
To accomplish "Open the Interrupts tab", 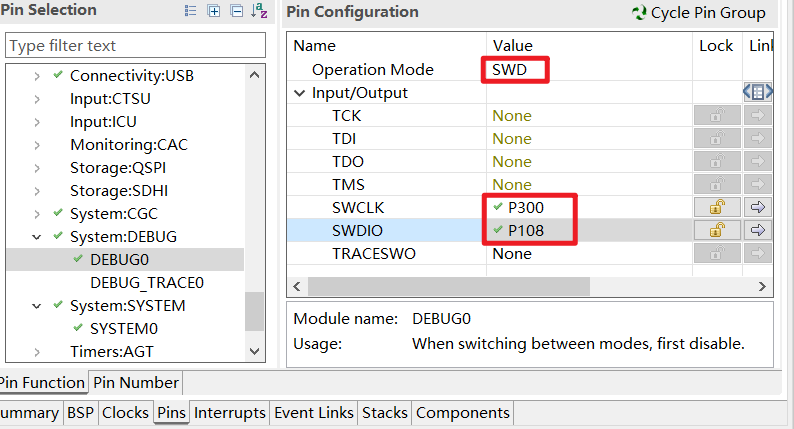I will pos(230,413).
